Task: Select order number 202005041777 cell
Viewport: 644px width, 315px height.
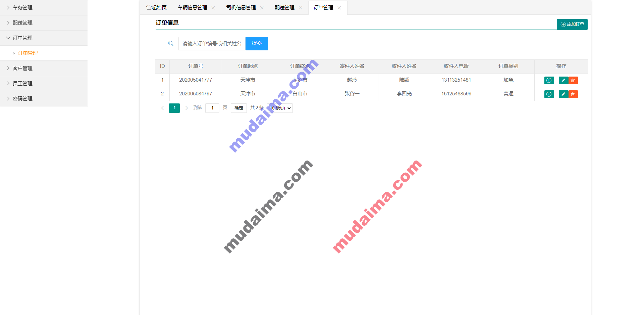Action: (x=196, y=80)
